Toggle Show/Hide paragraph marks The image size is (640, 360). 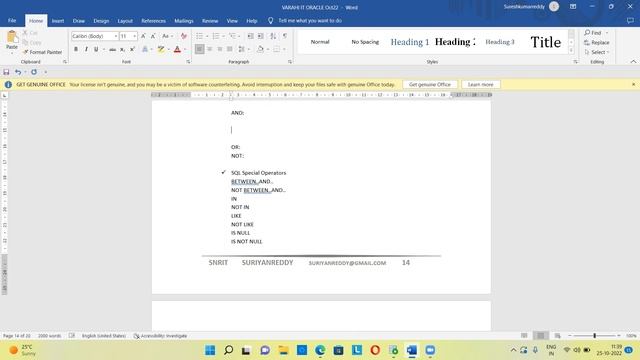point(285,36)
